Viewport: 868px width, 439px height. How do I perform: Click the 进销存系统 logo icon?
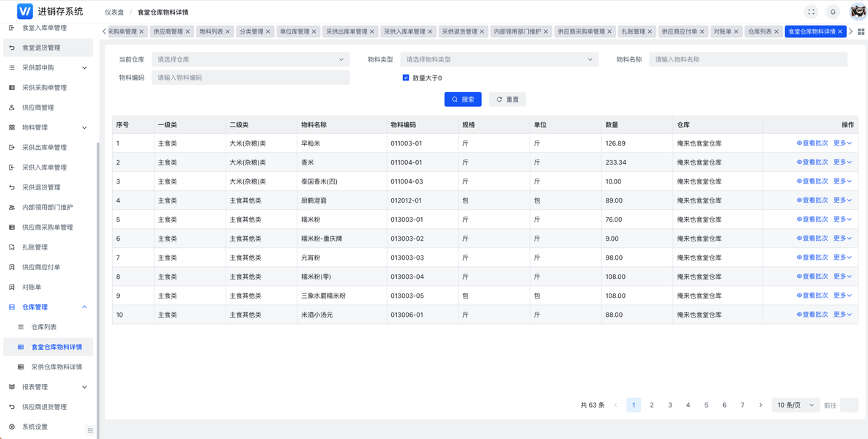[25, 11]
